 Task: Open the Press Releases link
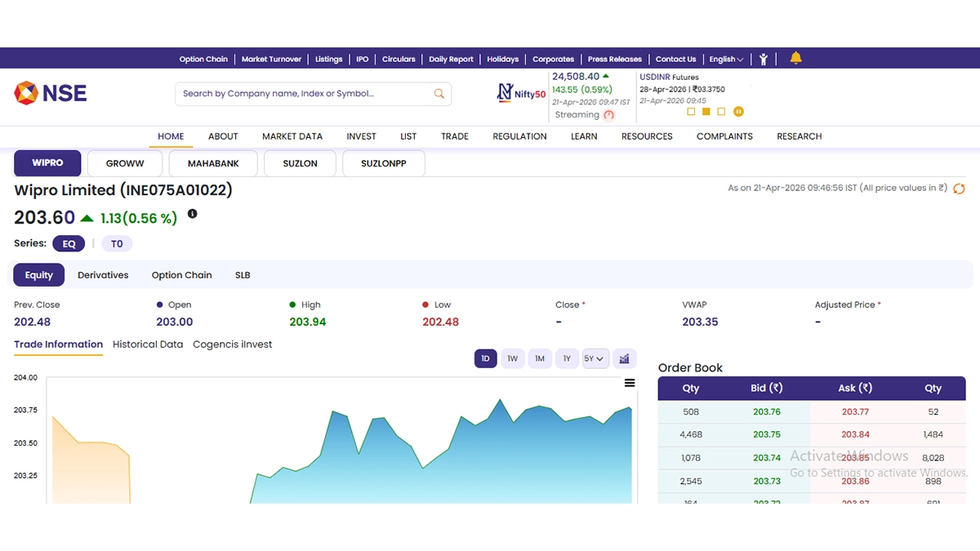pyautogui.click(x=614, y=59)
